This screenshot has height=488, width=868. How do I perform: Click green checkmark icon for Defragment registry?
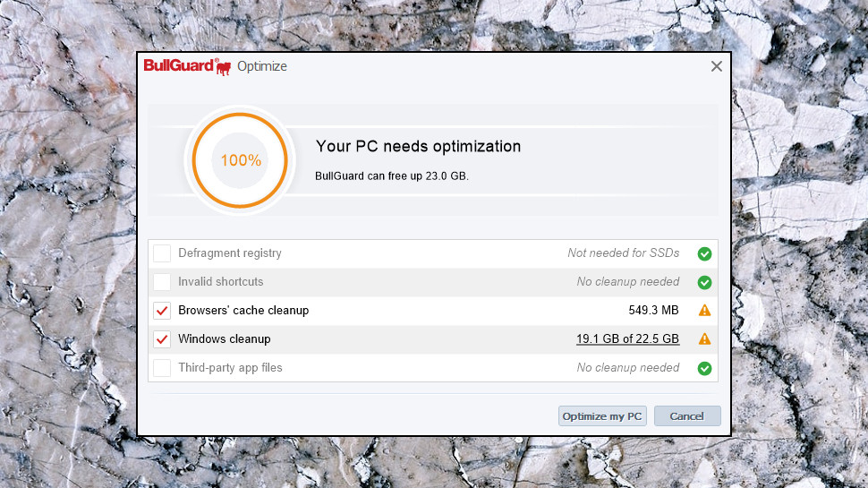point(704,253)
